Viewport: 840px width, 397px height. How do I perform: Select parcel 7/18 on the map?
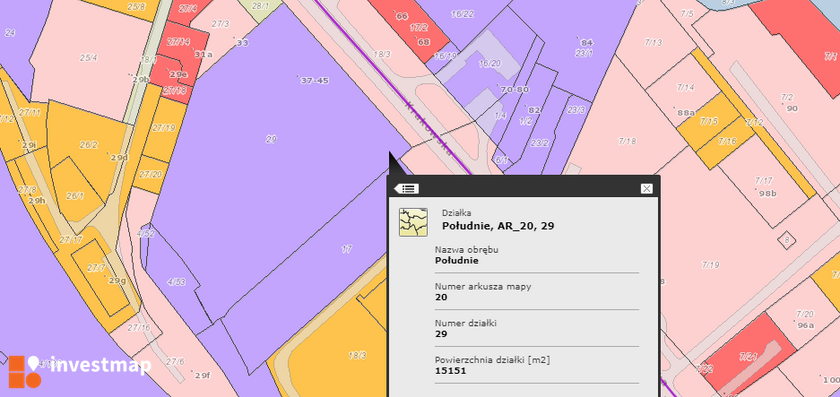tap(627, 141)
